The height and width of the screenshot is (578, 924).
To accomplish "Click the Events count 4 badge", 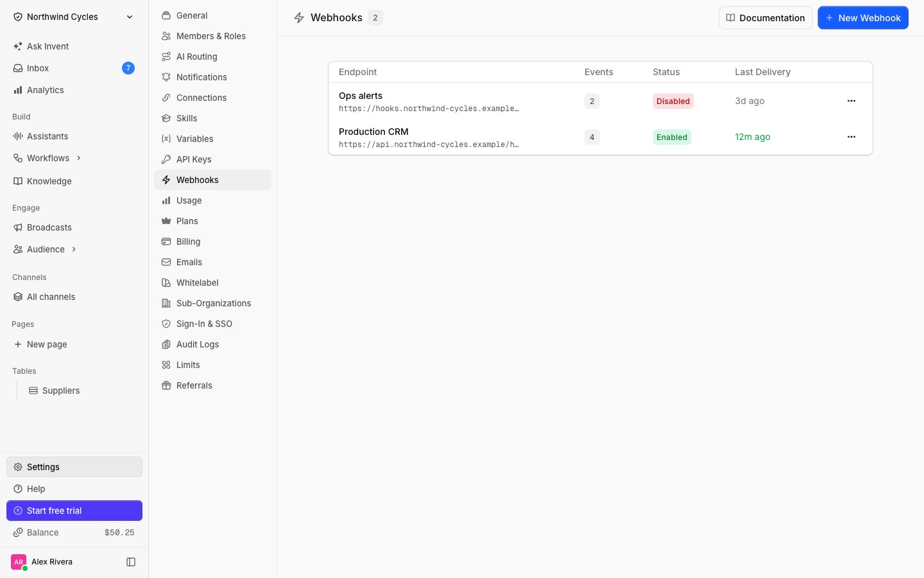I will click(x=592, y=137).
